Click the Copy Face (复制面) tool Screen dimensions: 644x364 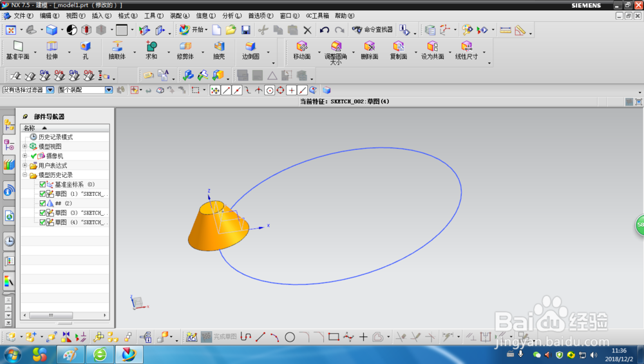click(x=399, y=50)
